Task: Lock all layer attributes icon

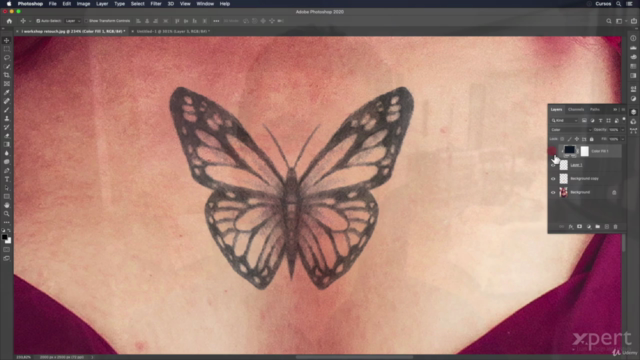Action: (591, 139)
